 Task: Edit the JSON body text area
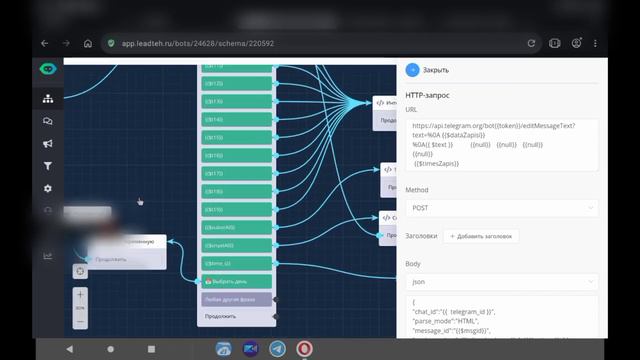(502, 317)
